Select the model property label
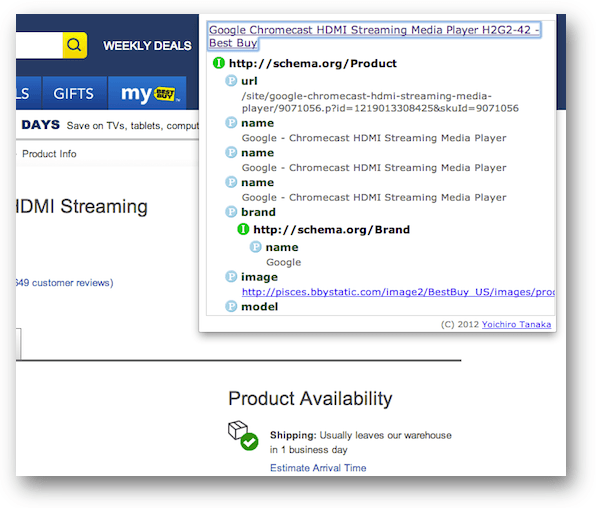Viewport: 596px width, 508px height. click(x=259, y=306)
